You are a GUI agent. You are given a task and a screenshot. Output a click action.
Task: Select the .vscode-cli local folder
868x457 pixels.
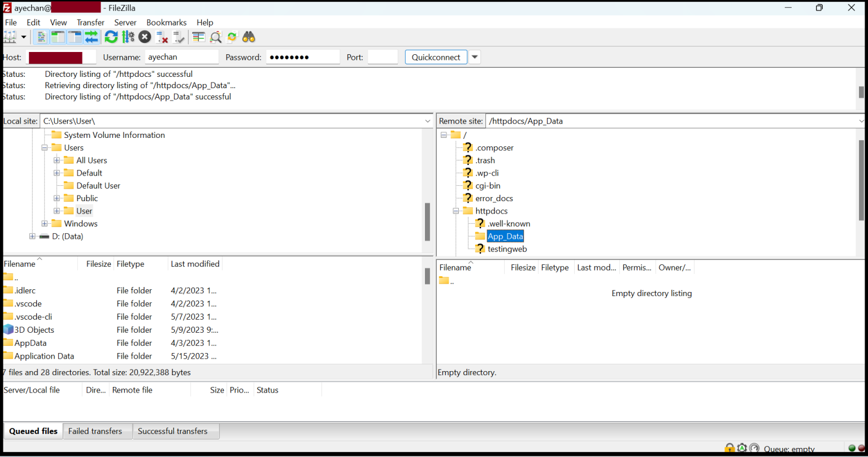pyautogui.click(x=33, y=317)
